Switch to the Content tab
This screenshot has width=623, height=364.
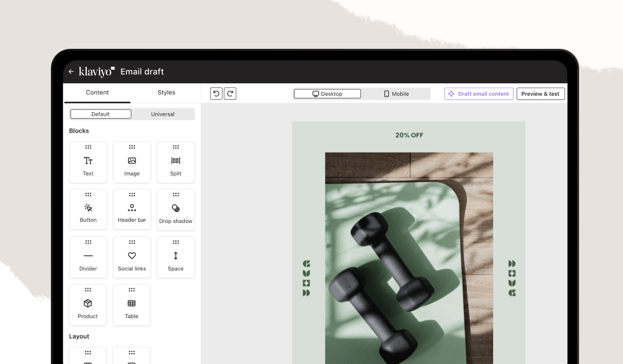click(x=97, y=92)
